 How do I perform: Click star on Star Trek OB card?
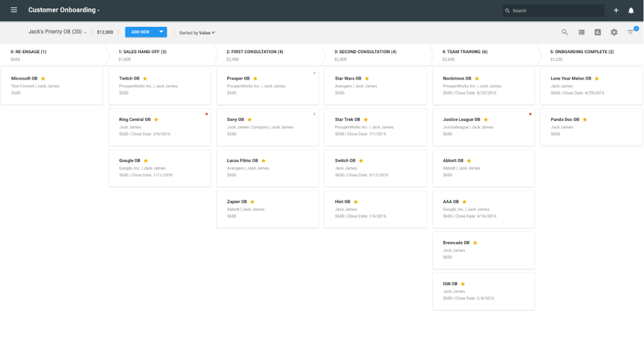[x=365, y=119]
